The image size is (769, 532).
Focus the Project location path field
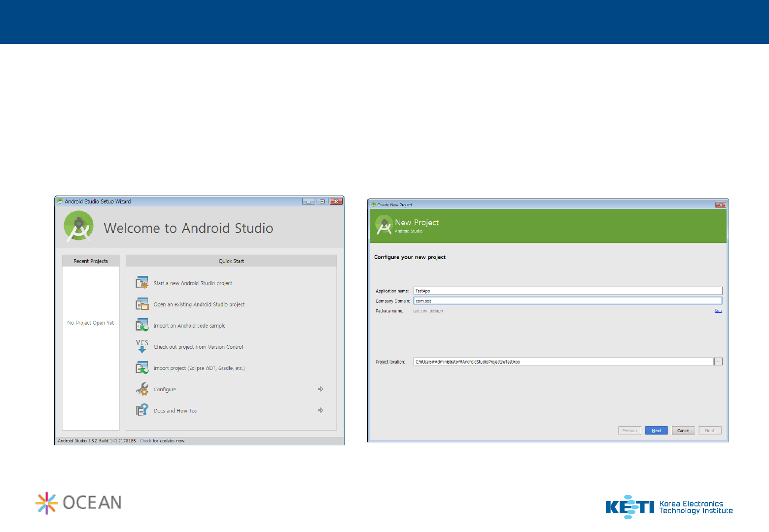(x=563, y=362)
